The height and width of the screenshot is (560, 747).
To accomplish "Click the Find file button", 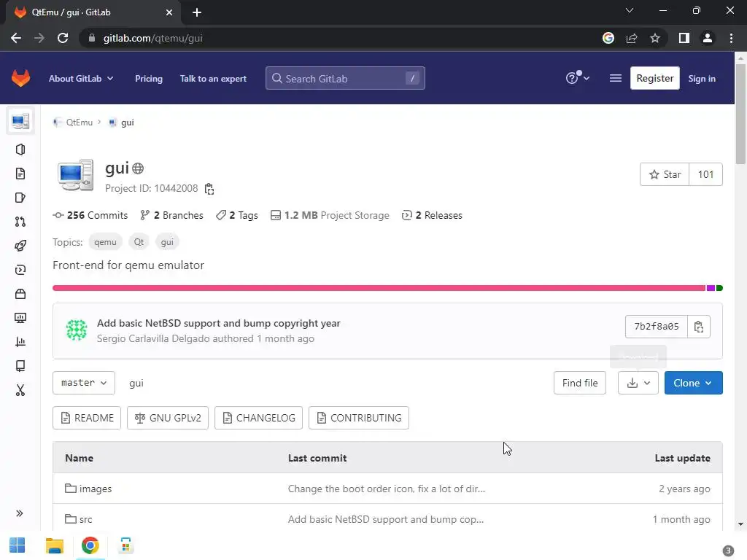I will [x=580, y=383].
